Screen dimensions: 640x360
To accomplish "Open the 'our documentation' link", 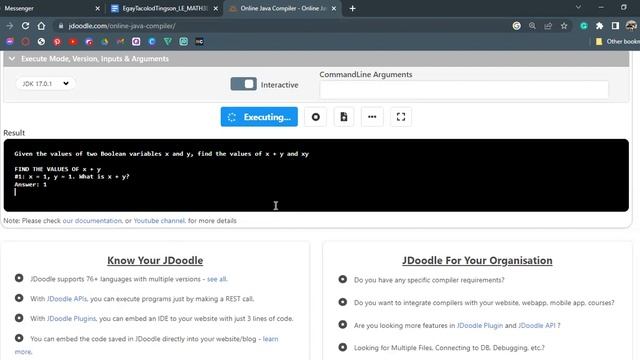I will pos(92,221).
